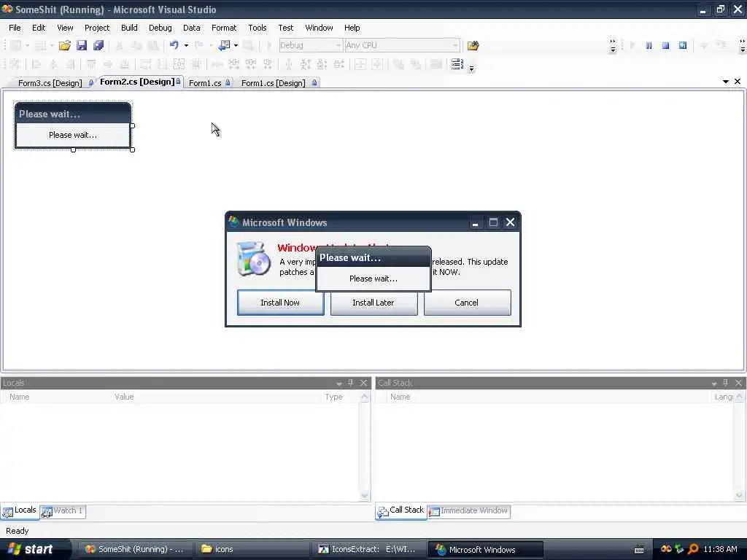Click the Save All toolbar icon

click(98, 45)
